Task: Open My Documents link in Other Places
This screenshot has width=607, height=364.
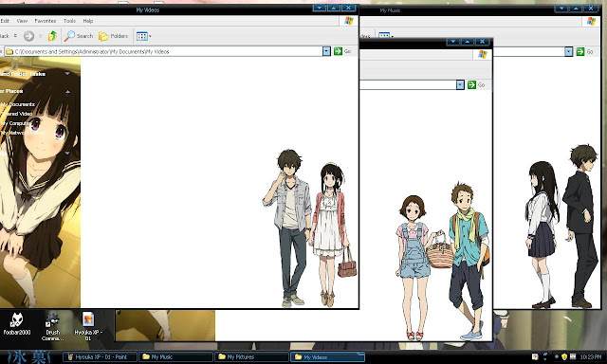Action: pos(18,104)
